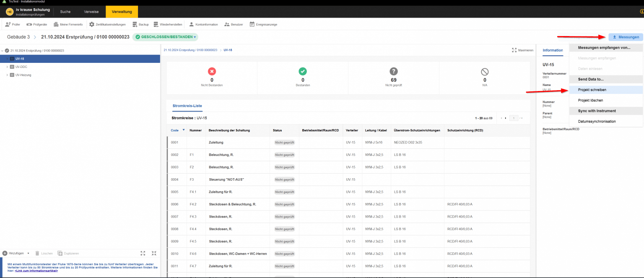Select Projekt schreiben menu entry
The height and width of the screenshot is (278, 644).
(x=592, y=90)
